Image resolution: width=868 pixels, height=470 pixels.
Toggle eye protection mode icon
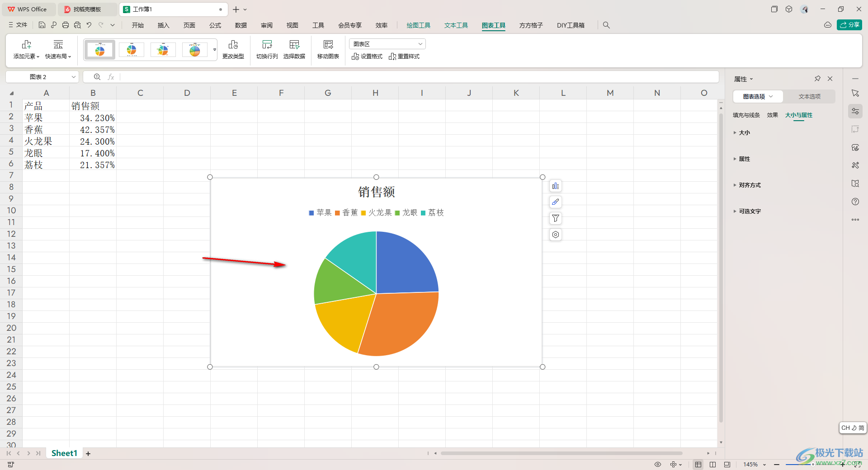click(x=658, y=465)
